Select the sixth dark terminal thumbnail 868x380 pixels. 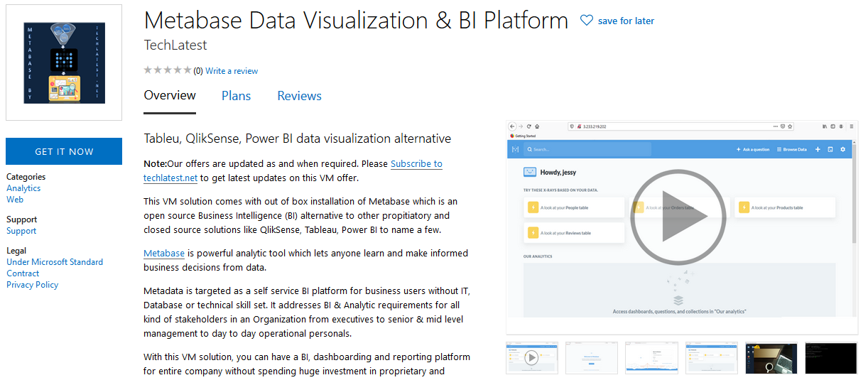tap(831, 357)
